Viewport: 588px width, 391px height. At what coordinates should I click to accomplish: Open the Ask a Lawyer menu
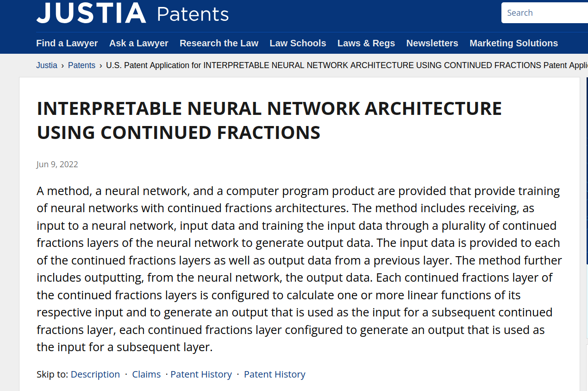point(139,43)
